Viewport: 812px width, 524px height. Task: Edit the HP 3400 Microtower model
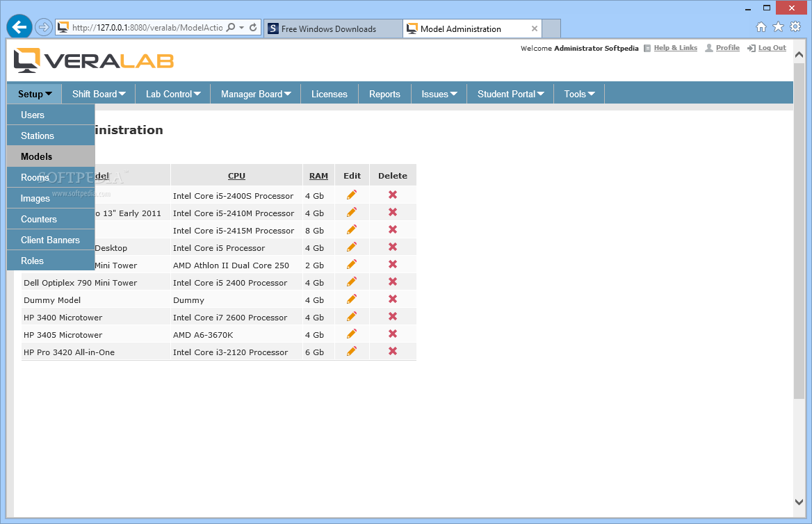[x=352, y=316]
